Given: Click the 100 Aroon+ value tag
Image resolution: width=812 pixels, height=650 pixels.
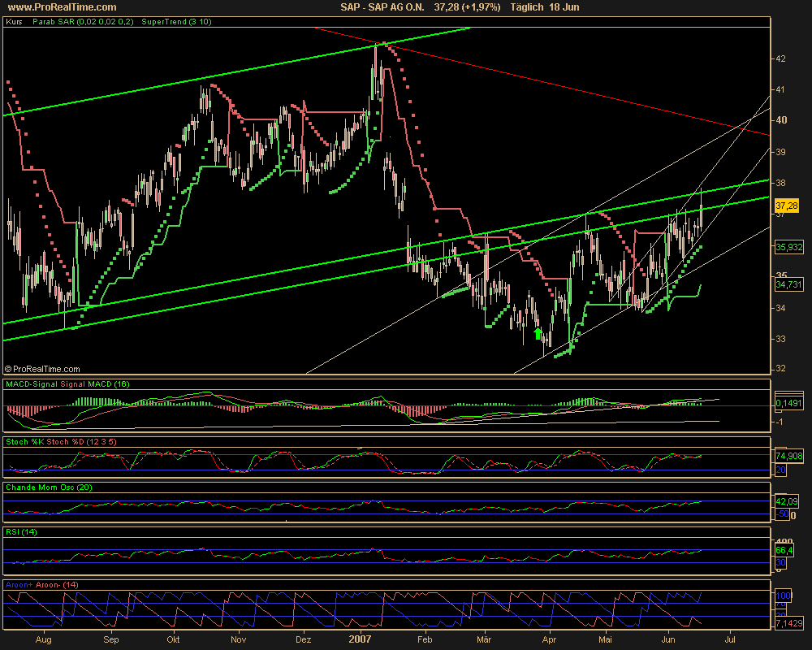Looking at the screenshot, I should coord(782,596).
